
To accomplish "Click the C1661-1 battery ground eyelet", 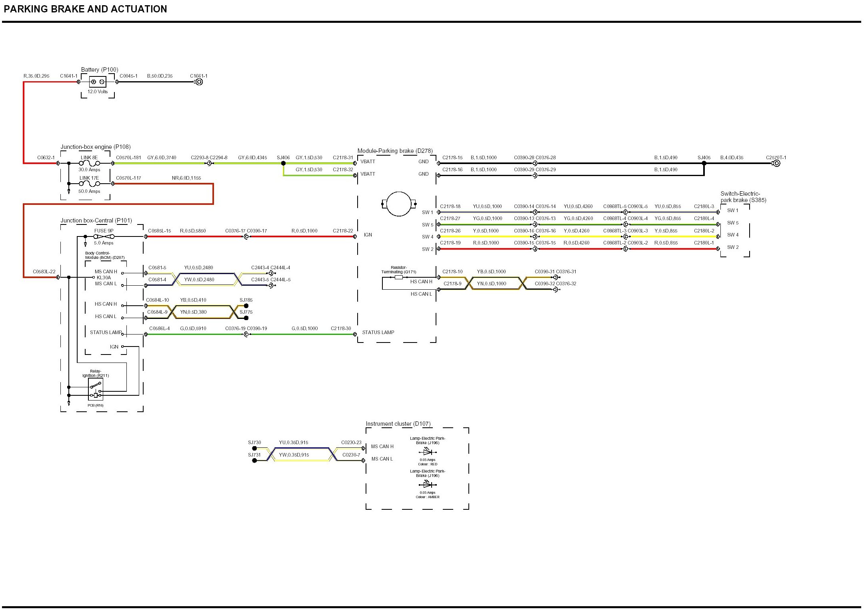I will pyautogui.click(x=199, y=82).
